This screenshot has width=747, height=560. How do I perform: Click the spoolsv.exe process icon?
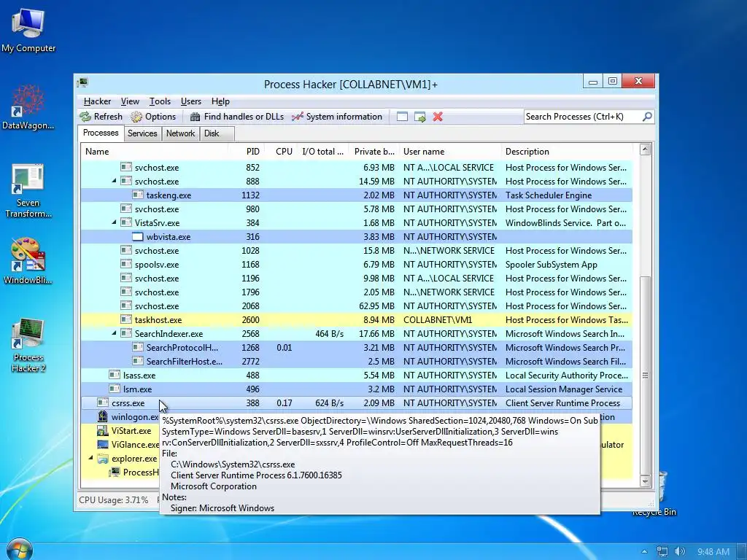pos(126,264)
